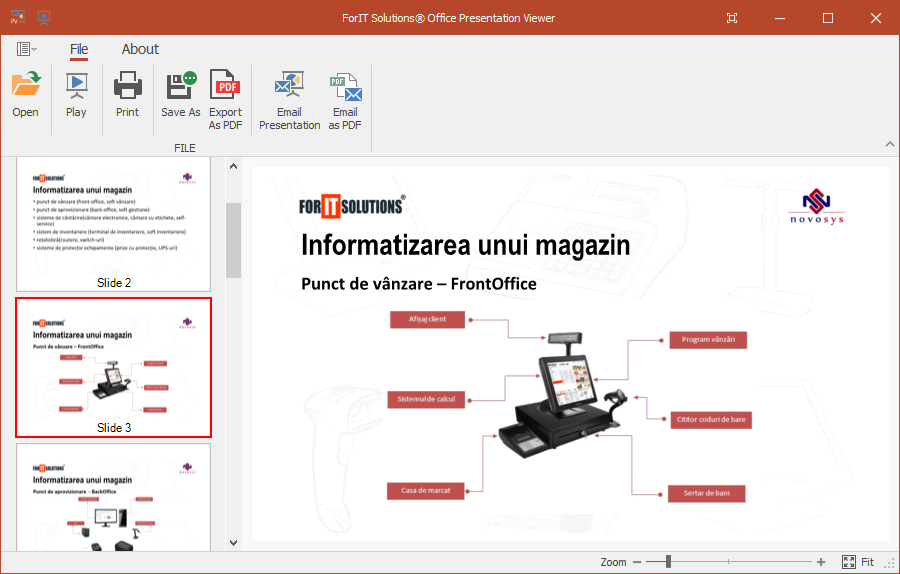
Task: Switch to the File ribbon tab
Action: [x=79, y=49]
